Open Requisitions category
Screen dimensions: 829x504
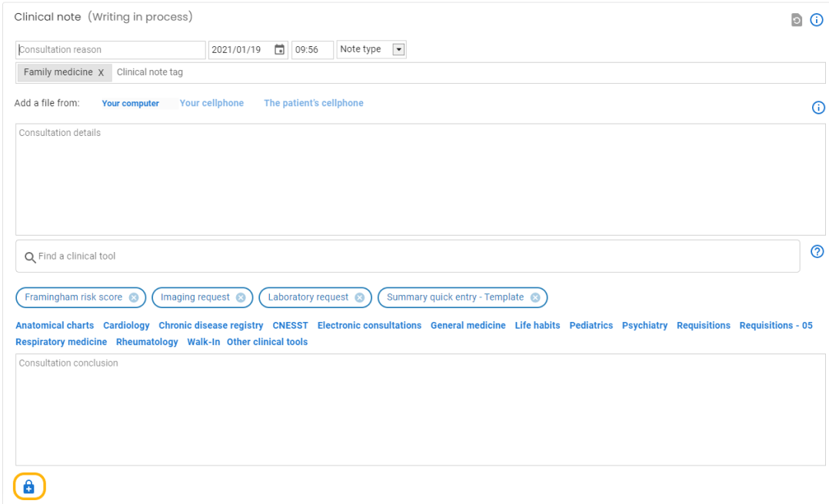click(703, 326)
